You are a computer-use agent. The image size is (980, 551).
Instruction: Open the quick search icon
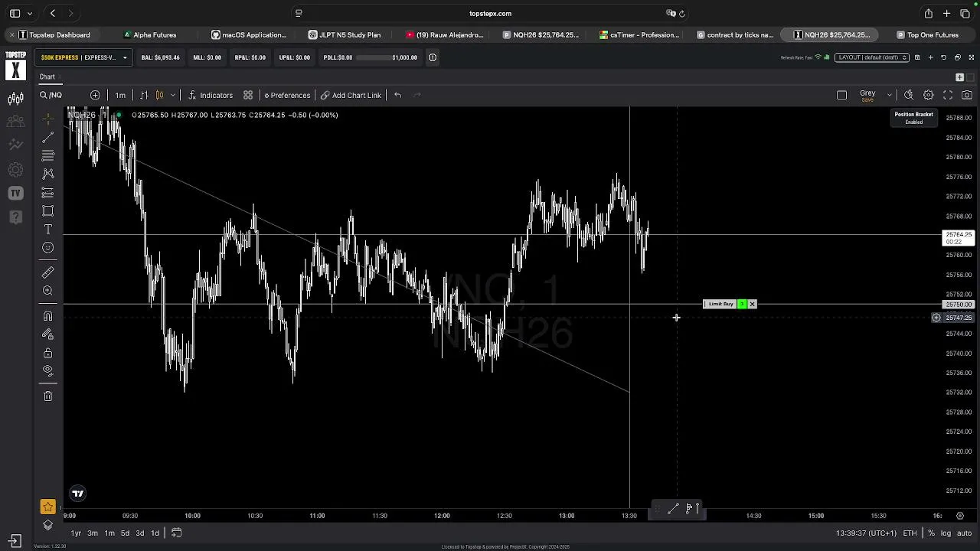pos(909,95)
